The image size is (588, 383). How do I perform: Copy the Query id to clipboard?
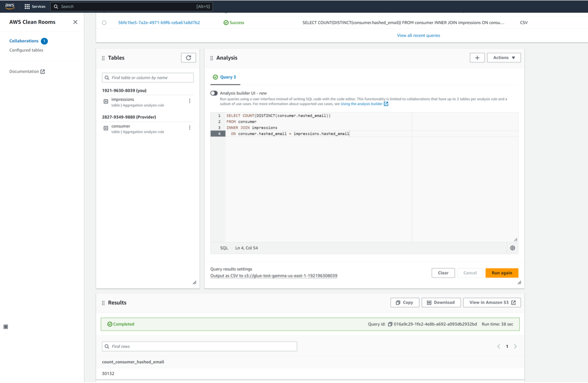[390, 325]
